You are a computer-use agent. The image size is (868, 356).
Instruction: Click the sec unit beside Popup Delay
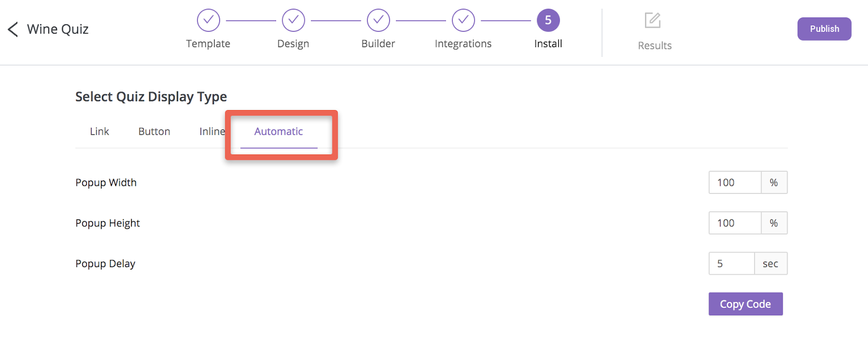(771, 264)
